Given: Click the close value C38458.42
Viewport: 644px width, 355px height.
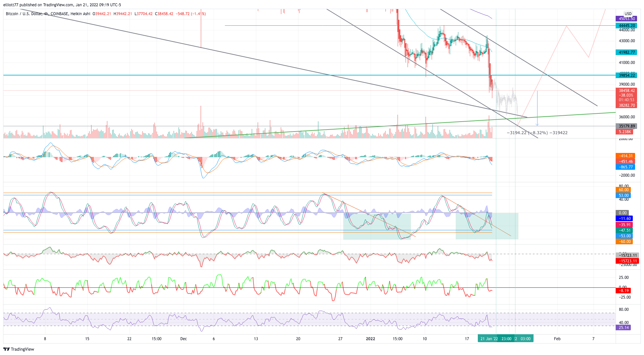Looking at the screenshot, I should 164,14.
